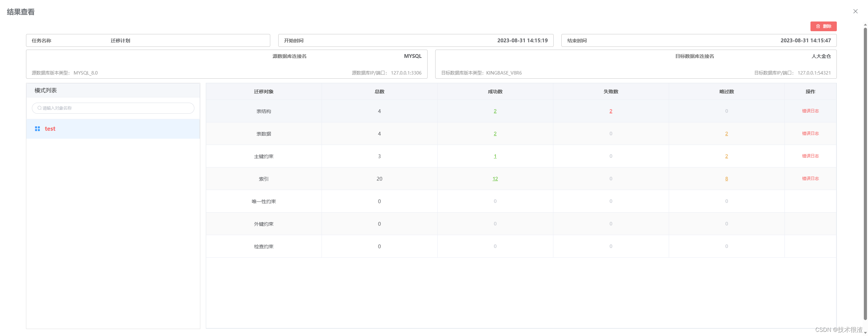Click the 成功数 value 12 for 索引
Screen dimensions: 868x336
(x=495, y=179)
